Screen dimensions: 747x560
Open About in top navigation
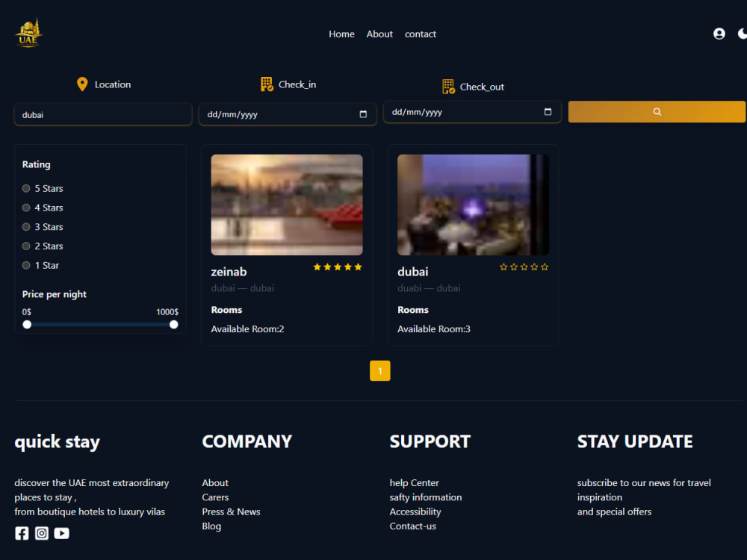(x=379, y=34)
